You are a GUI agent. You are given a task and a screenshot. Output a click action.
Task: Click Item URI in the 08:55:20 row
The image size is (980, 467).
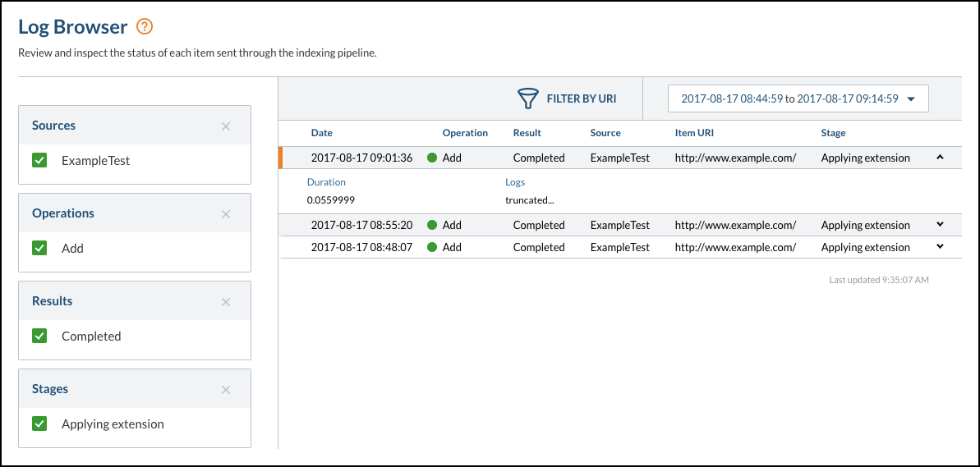(x=736, y=225)
